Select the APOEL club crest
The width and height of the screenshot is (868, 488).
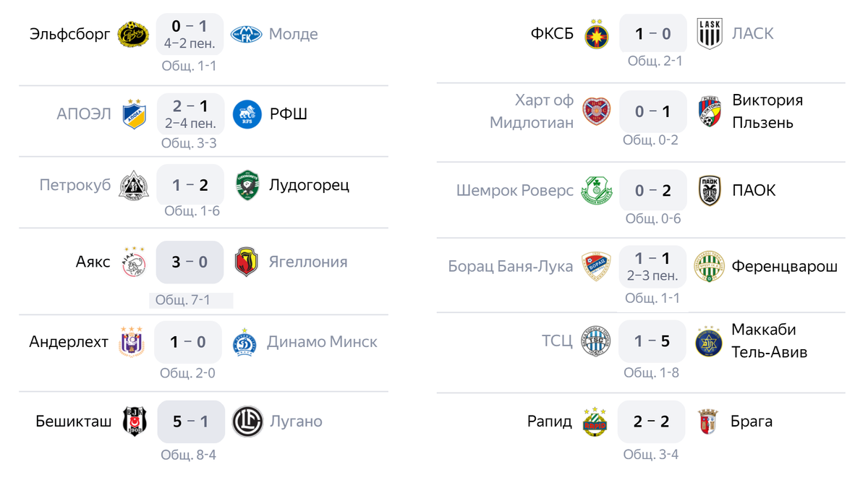pos(133,114)
